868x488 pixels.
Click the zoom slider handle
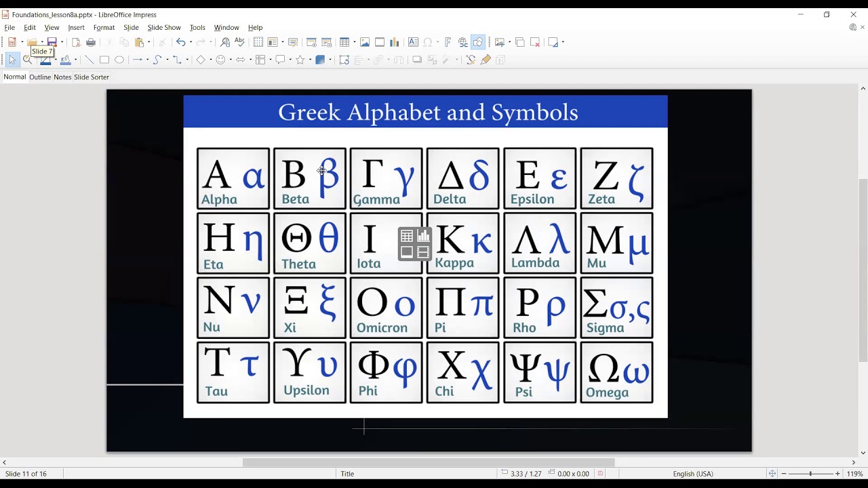click(x=811, y=474)
